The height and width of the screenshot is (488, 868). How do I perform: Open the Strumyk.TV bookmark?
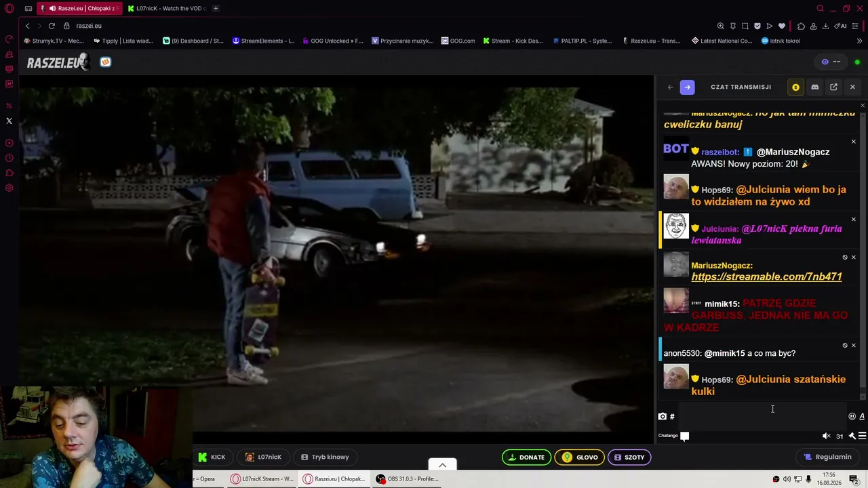[x=54, y=41]
